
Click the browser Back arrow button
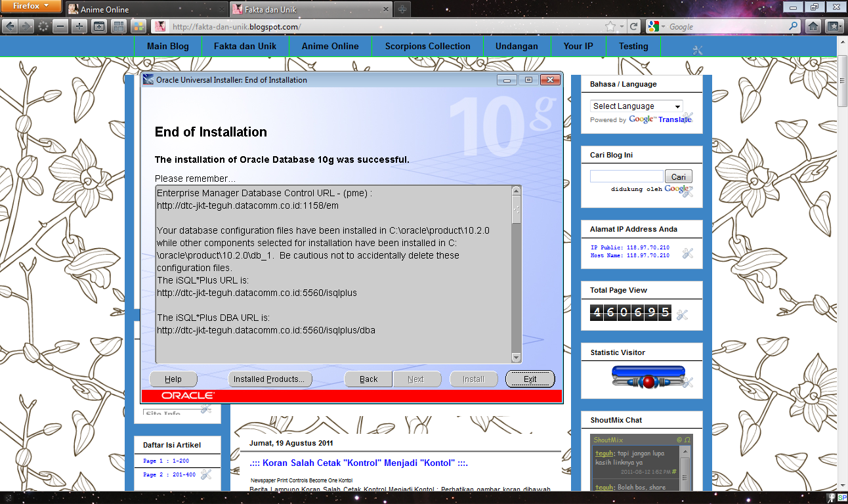point(9,26)
